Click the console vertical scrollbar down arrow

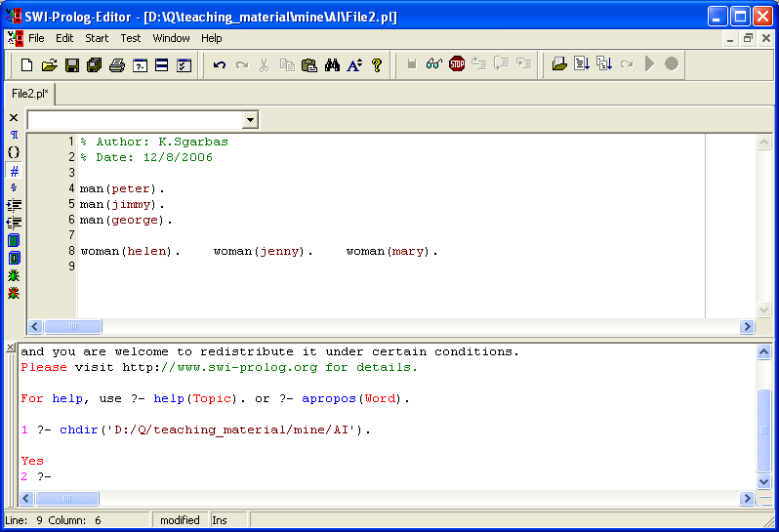tap(763, 481)
